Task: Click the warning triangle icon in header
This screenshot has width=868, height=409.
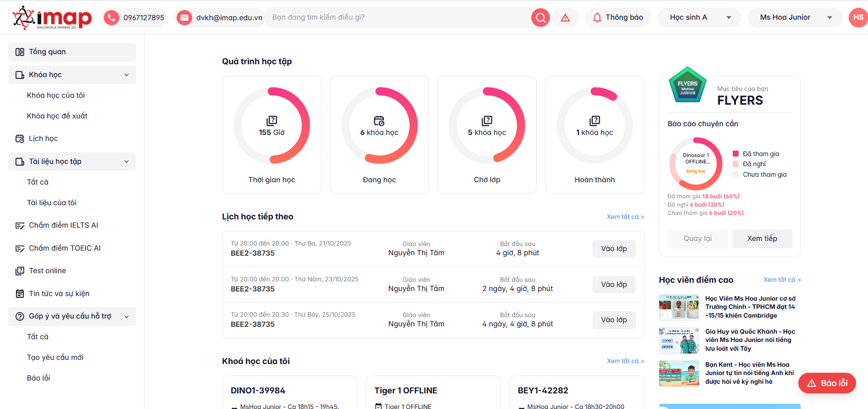Action: 565,17
